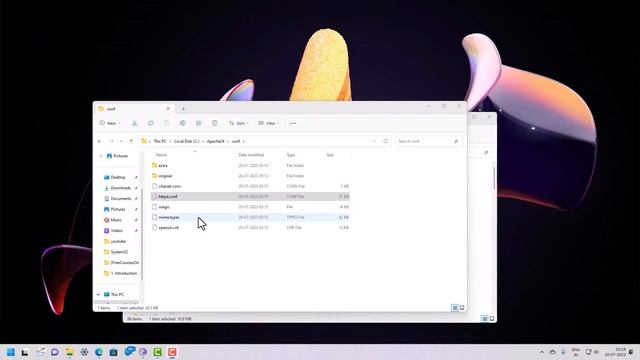Select the charset.conv file

[250, 186]
